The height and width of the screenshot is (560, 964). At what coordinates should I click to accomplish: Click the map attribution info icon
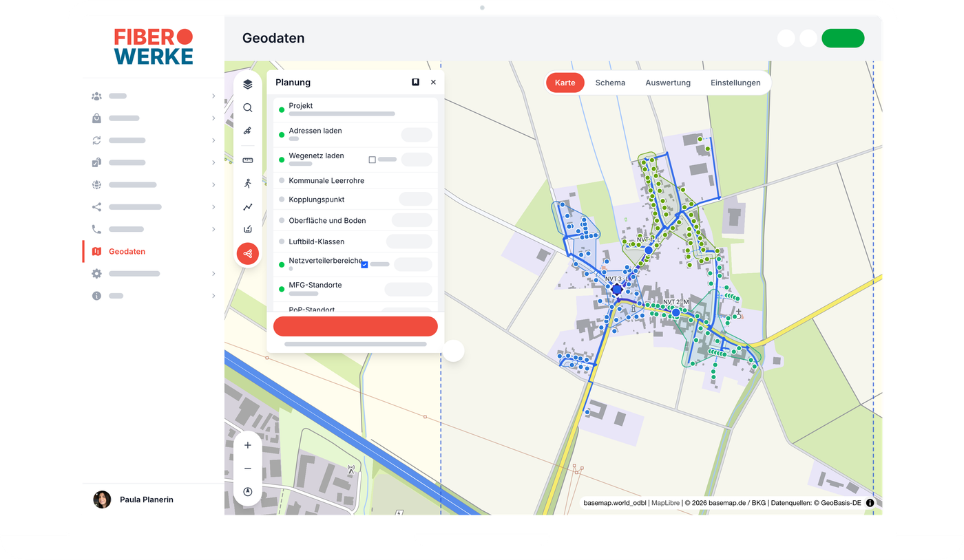[870, 503]
